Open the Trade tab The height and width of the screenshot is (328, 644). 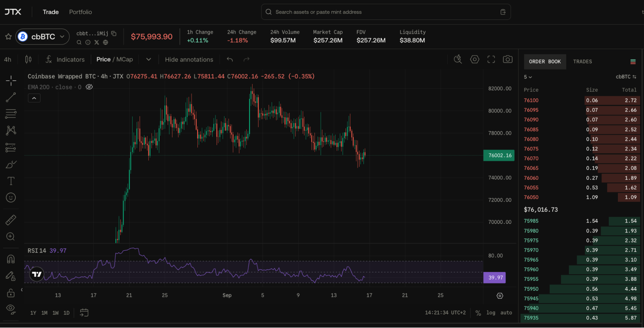pos(51,12)
